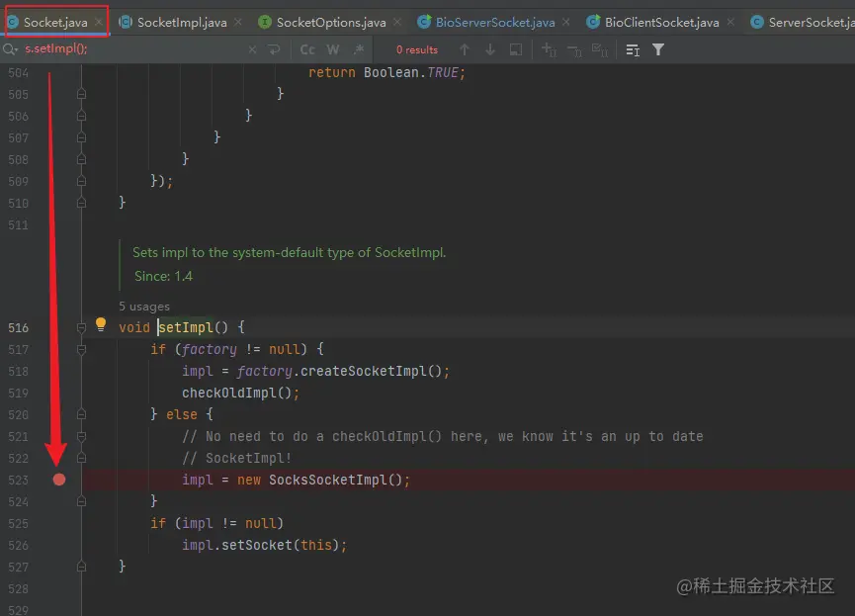Open the SocketImpl.java tab

pos(182,23)
